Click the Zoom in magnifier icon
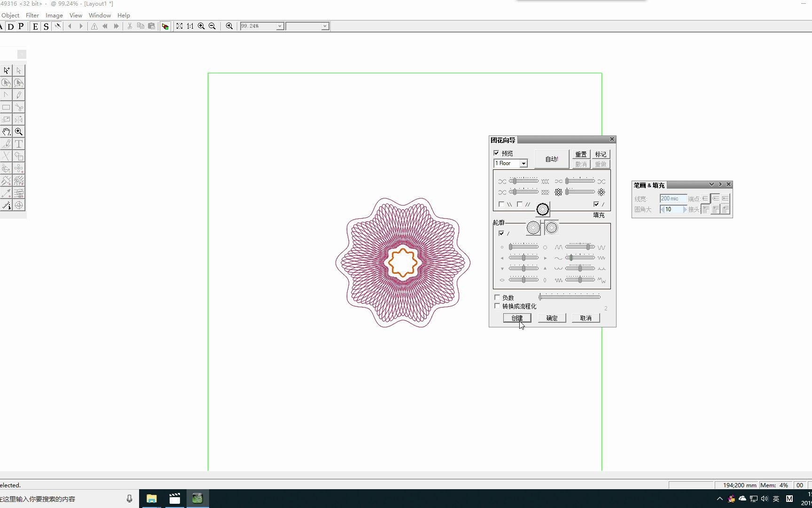Image resolution: width=812 pixels, height=508 pixels. point(201,26)
